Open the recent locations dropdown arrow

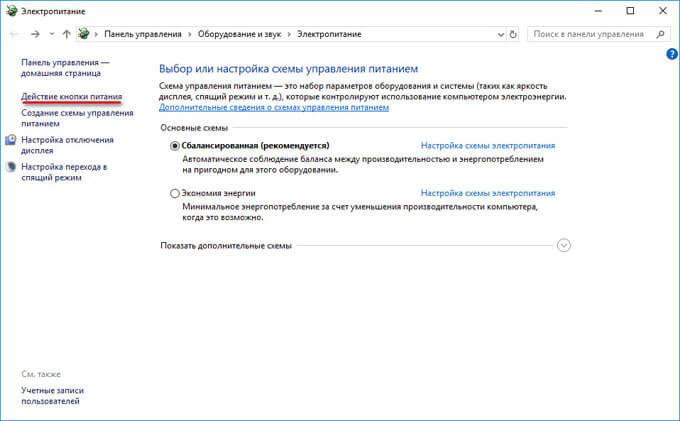click(52, 34)
